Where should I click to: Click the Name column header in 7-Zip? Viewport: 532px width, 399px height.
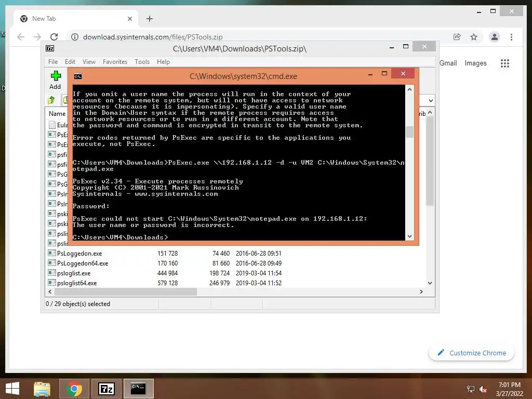click(x=57, y=114)
